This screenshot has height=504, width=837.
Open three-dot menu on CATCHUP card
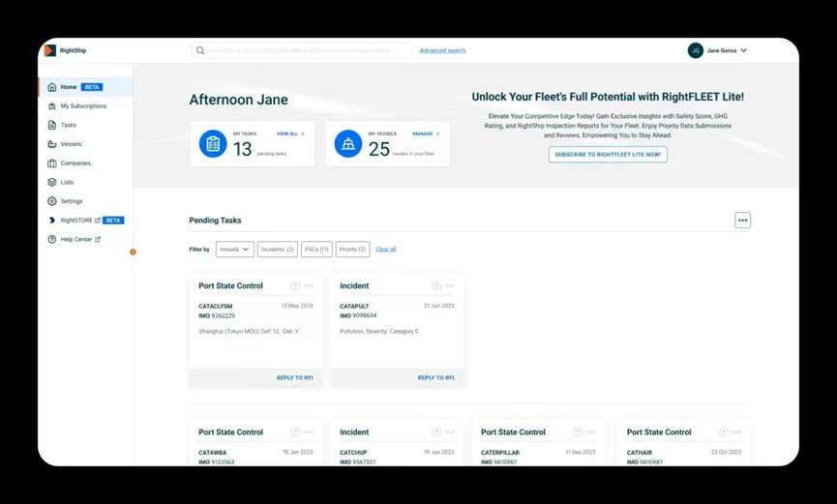click(x=449, y=431)
